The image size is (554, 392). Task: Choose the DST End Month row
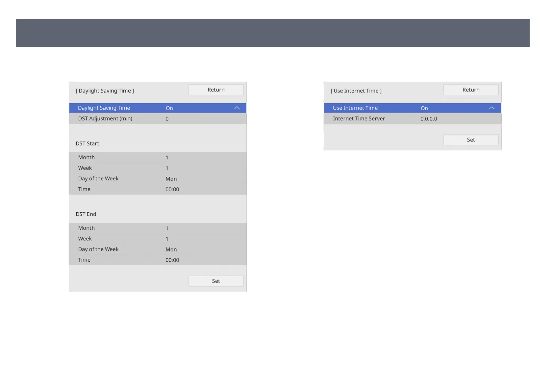(158, 228)
